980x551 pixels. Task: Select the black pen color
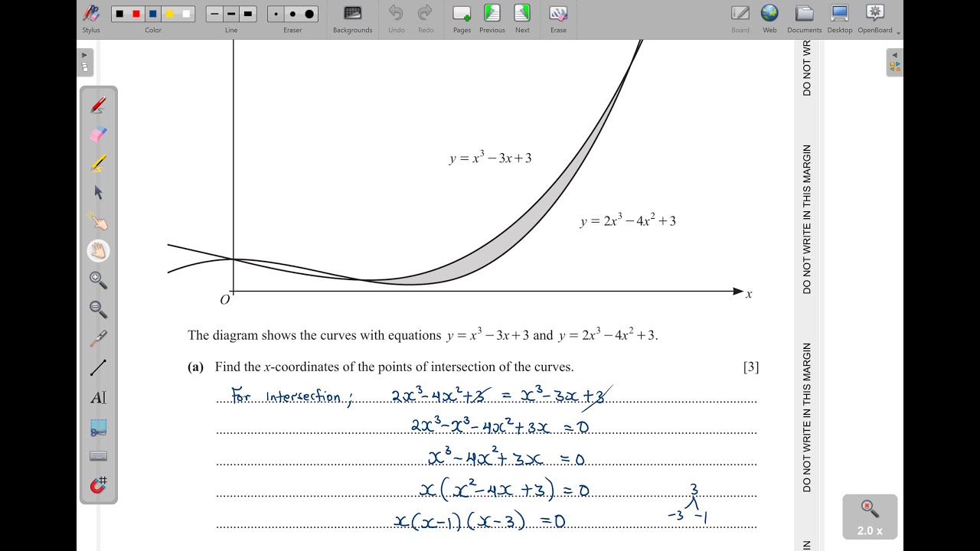coord(119,14)
